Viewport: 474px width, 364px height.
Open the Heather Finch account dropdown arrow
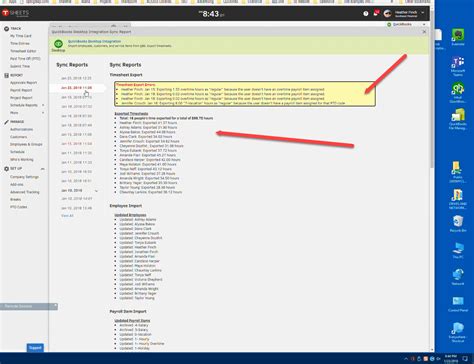click(423, 13)
